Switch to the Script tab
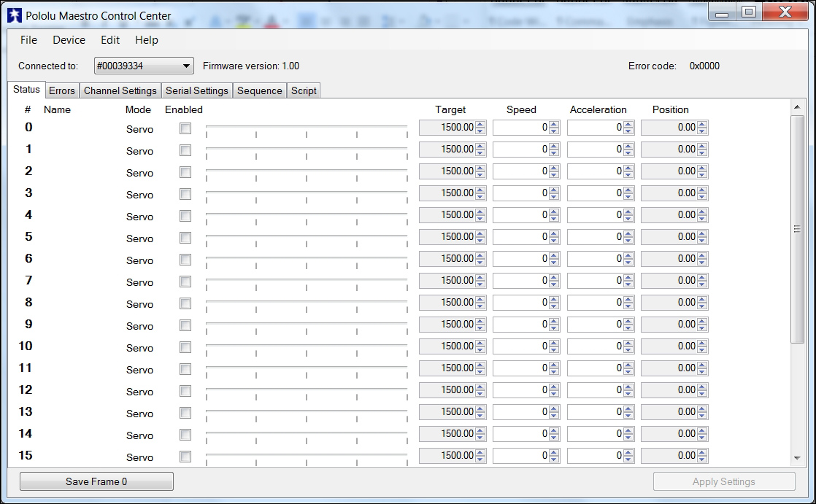The image size is (816, 504). pyautogui.click(x=304, y=90)
